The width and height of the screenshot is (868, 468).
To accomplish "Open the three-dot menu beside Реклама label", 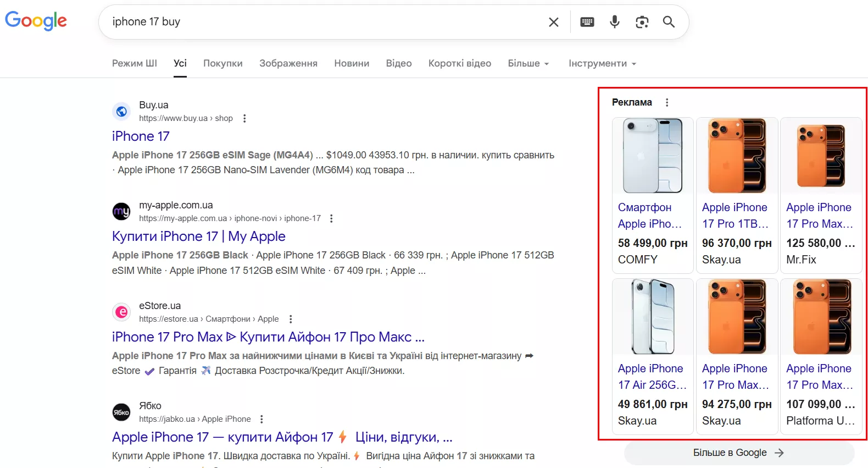I will (x=667, y=102).
